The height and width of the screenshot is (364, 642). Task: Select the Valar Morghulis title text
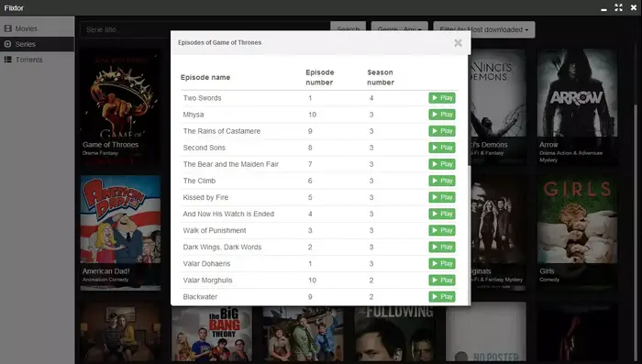click(x=207, y=280)
